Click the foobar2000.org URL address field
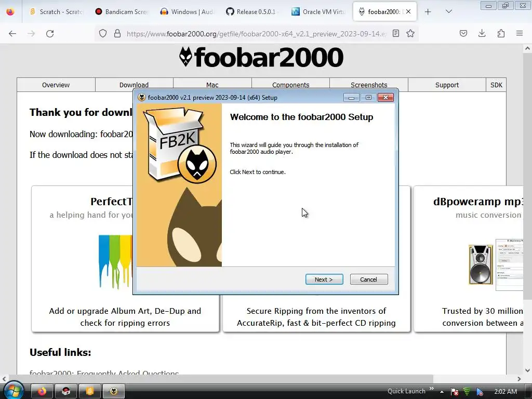This screenshot has width=532, height=399. point(256,34)
